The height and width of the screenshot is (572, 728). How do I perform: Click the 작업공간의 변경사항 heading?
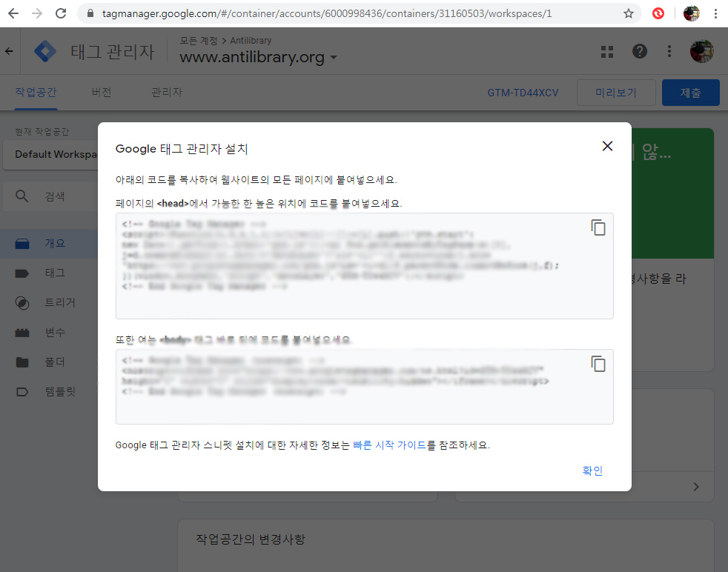pos(251,539)
